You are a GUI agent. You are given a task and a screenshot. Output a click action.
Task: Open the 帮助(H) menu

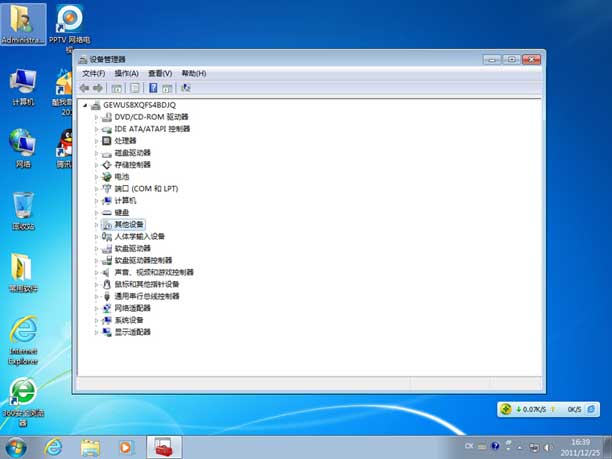[194, 73]
